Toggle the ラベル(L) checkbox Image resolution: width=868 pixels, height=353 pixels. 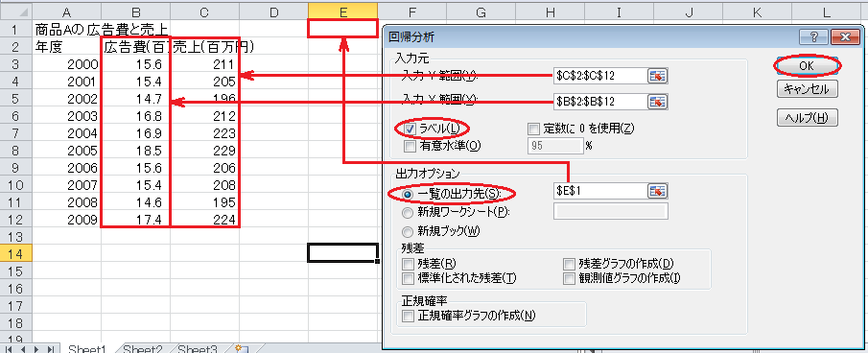pos(411,129)
